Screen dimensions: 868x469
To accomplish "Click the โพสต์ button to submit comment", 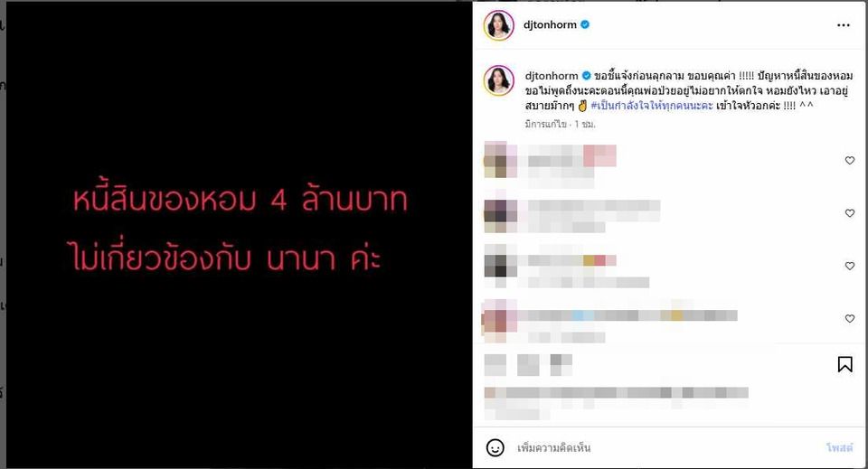I will point(840,447).
